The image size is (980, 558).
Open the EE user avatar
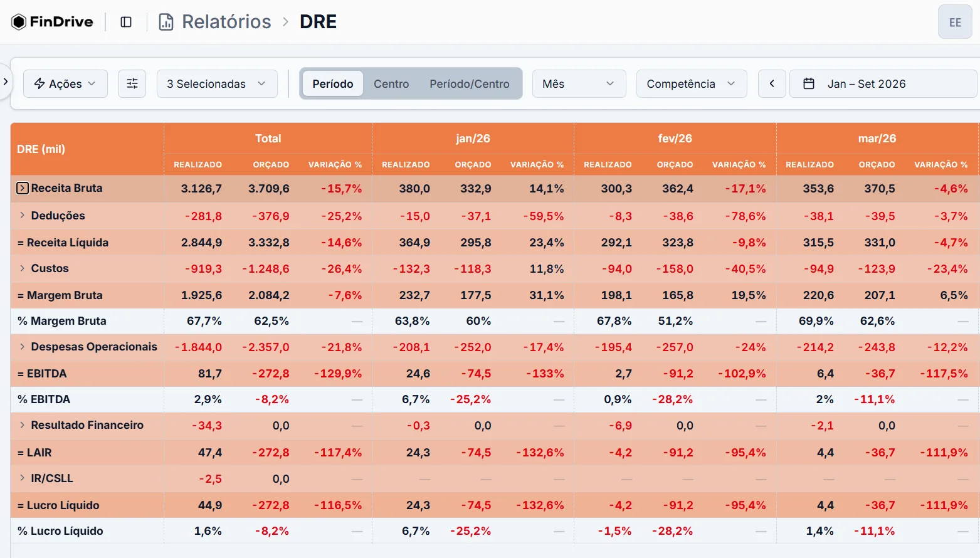pyautogui.click(x=955, y=22)
